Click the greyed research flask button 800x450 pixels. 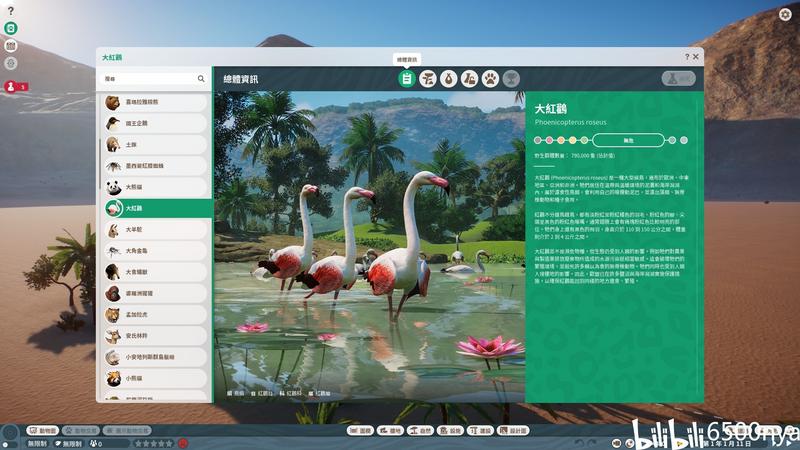[x=679, y=79]
